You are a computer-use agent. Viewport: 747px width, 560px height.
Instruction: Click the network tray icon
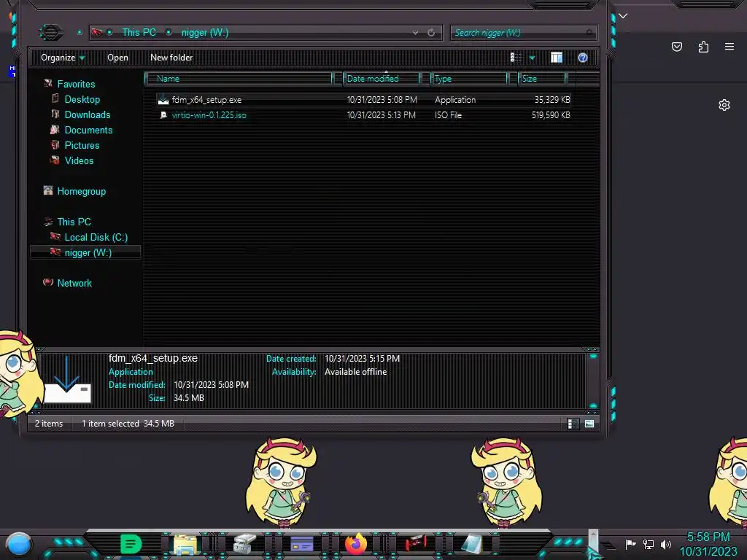coord(648,544)
